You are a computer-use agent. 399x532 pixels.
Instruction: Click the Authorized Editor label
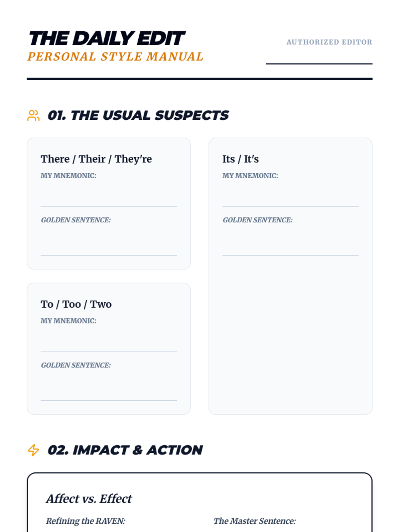[329, 42]
